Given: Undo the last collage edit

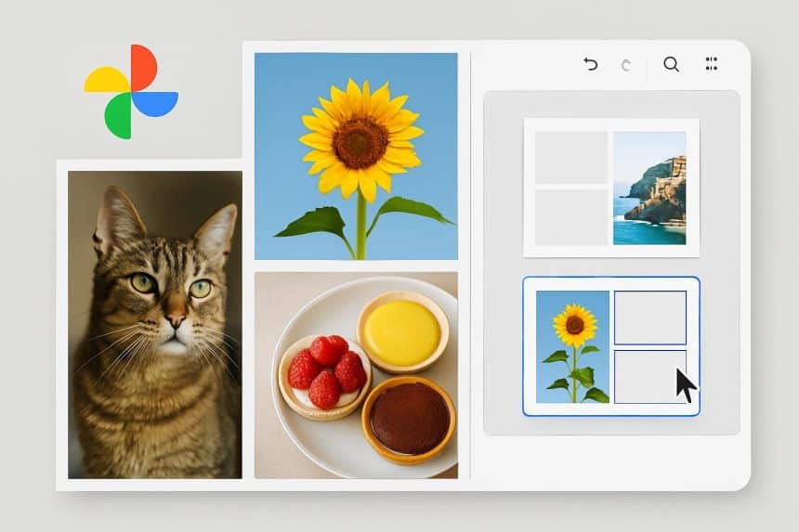Looking at the screenshot, I should point(590,64).
